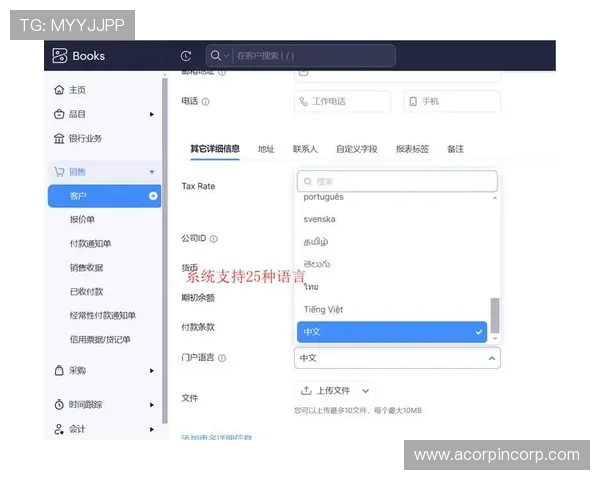Screen dimensions: 600x480
Task: Open recent history clock icon
Action: click(186, 56)
